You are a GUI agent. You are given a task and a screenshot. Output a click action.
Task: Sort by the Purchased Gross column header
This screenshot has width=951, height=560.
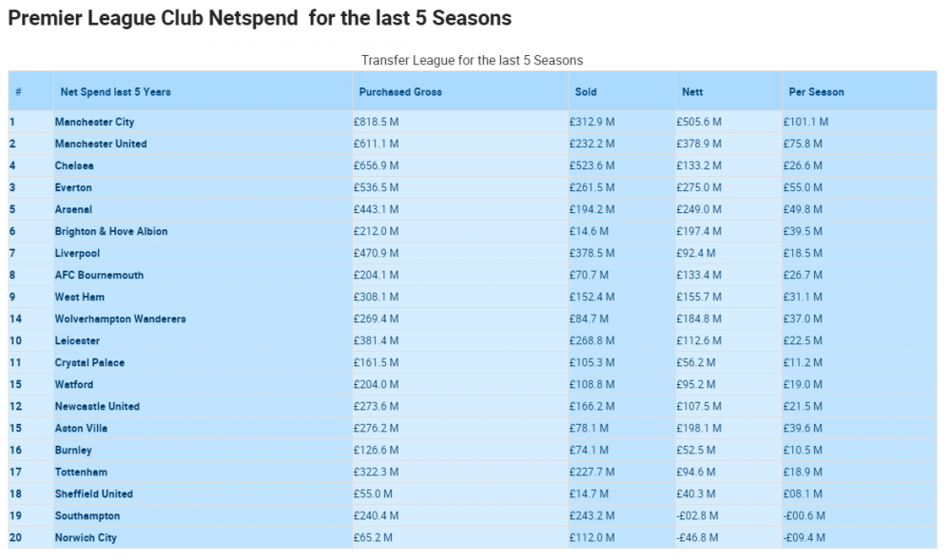pos(400,92)
